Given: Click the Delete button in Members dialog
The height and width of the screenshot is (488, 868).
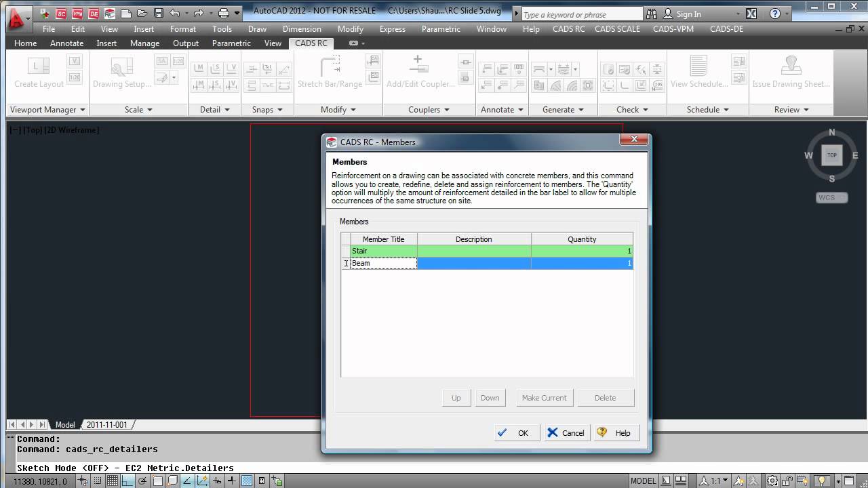Looking at the screenshot, I should point(606,398).
